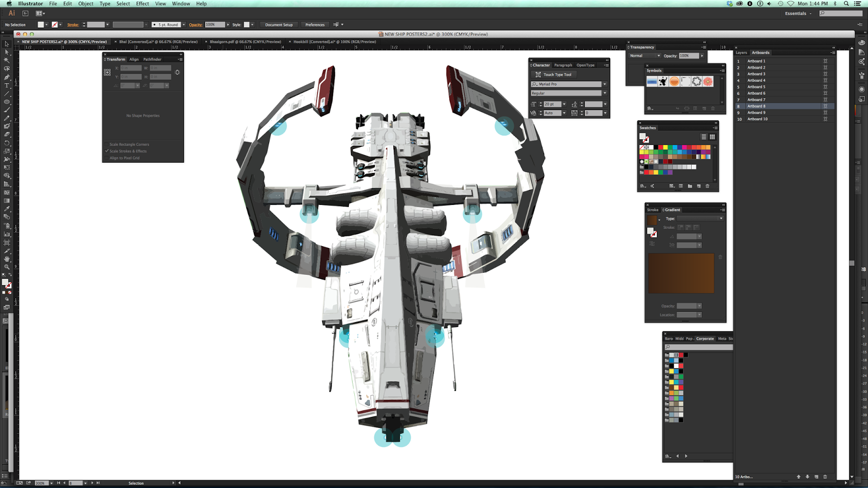The width and height of the screenshot is (868, 488).
Task: Click the Touch Type Tool button
Action: pyautogui.click(x=553, y=75)
